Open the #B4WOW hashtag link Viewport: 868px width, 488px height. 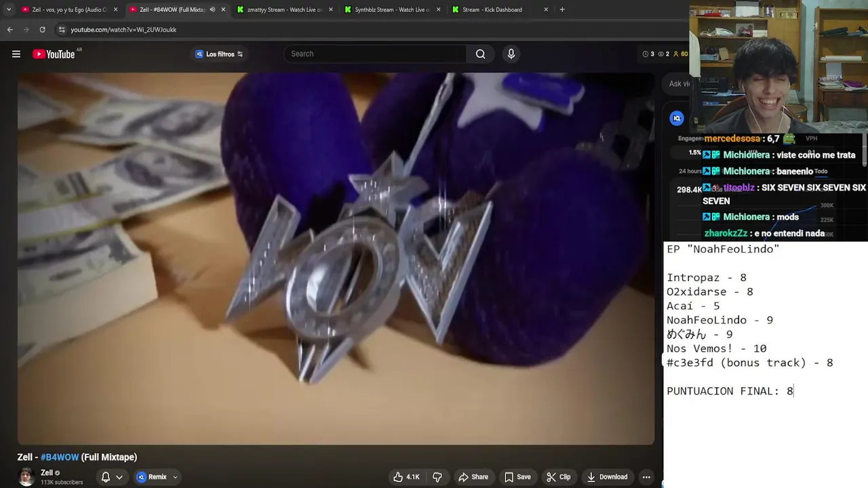click(60, 457)
